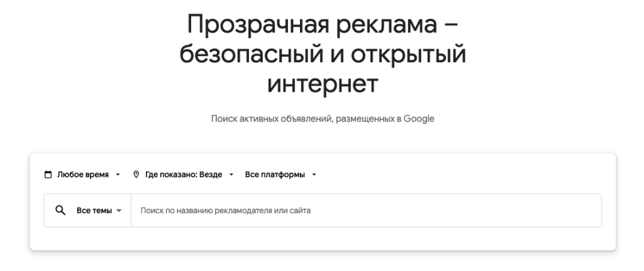Select the "Все темы" topic selector
This screenshot has height=271, width=644.
pos(94,211)
